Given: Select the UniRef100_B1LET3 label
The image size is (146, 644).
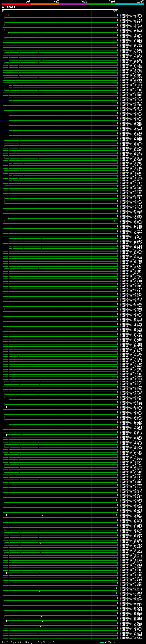Looking at the screenshot, I should click(x=131, y=256).
